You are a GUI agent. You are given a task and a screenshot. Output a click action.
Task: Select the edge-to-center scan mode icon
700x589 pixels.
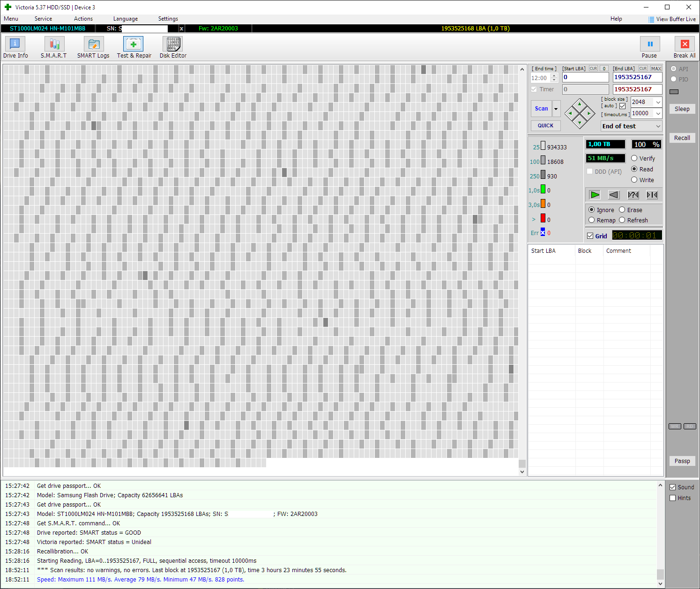click(652, 195)
